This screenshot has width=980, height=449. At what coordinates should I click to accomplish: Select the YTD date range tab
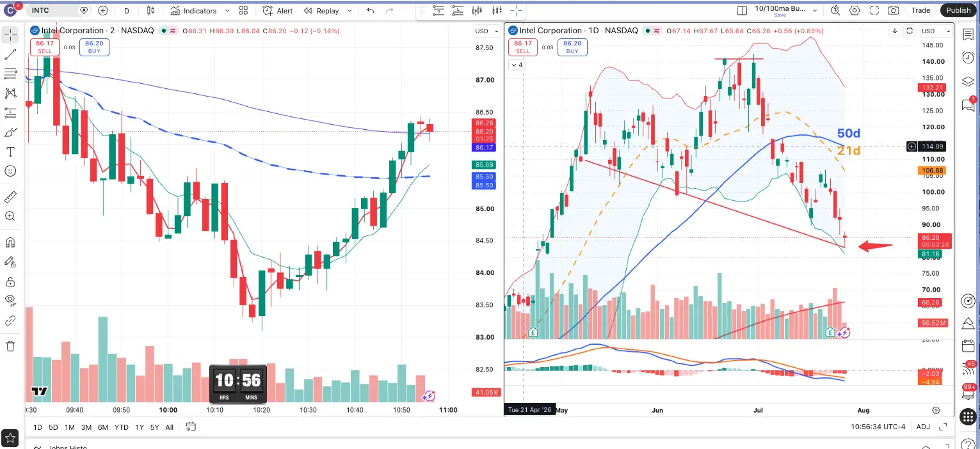click(x=120, y=427)
